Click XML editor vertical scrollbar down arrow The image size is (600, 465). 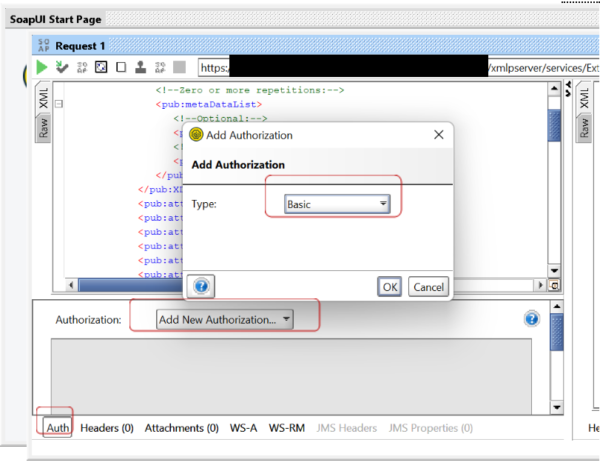tap(554, 271)
